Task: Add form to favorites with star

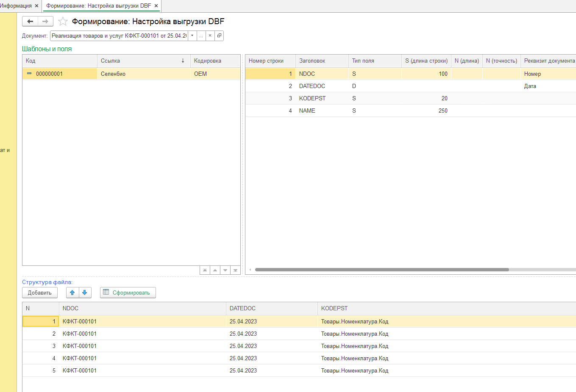Action: pos(63,22)
